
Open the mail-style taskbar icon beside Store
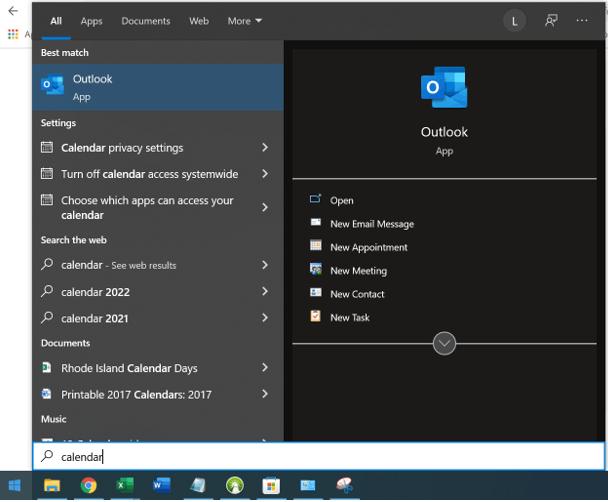coord(308,486)
